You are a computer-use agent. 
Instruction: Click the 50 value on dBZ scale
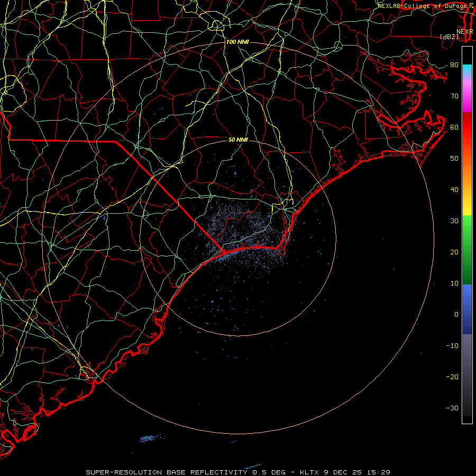(x=454, y=159)
